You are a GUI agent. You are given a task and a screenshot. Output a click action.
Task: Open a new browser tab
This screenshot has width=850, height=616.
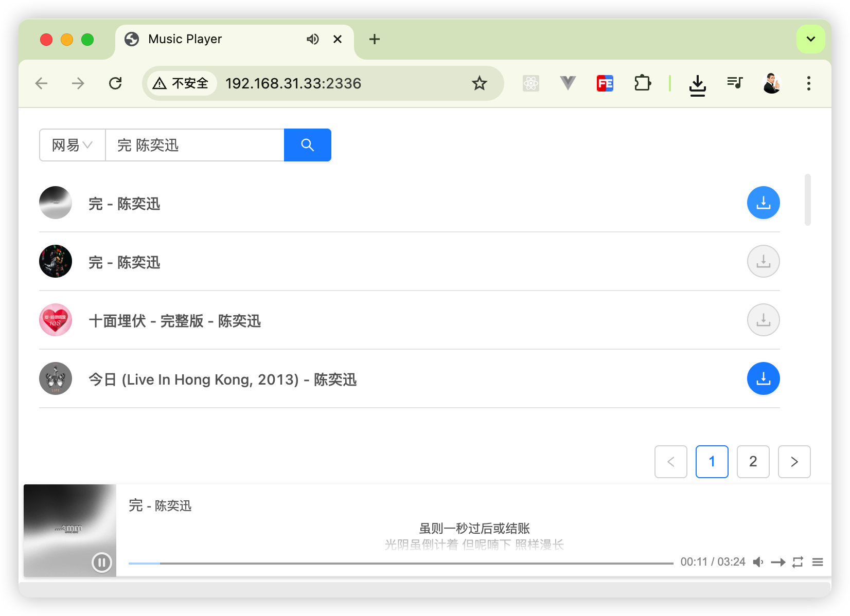click(x=375, y=39)
